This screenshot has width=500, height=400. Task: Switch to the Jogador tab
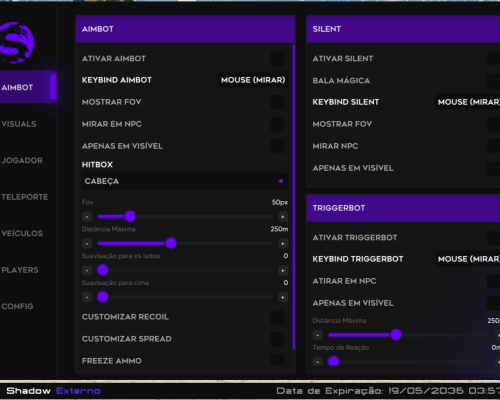tap(22, 160)
